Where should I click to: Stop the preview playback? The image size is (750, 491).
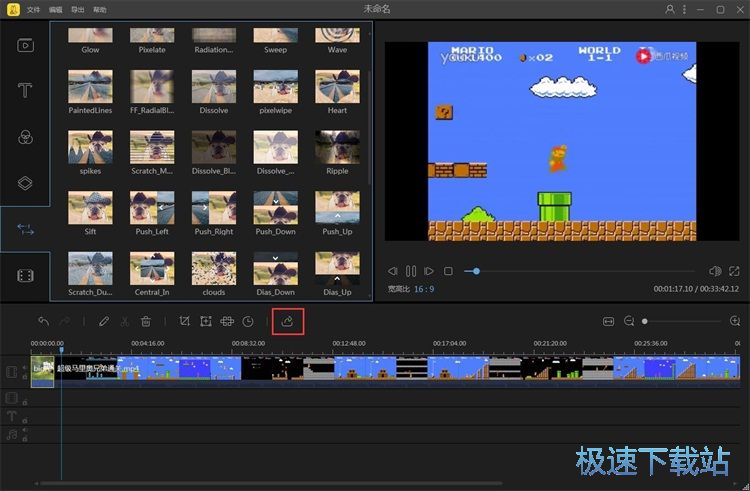[448, 271]
